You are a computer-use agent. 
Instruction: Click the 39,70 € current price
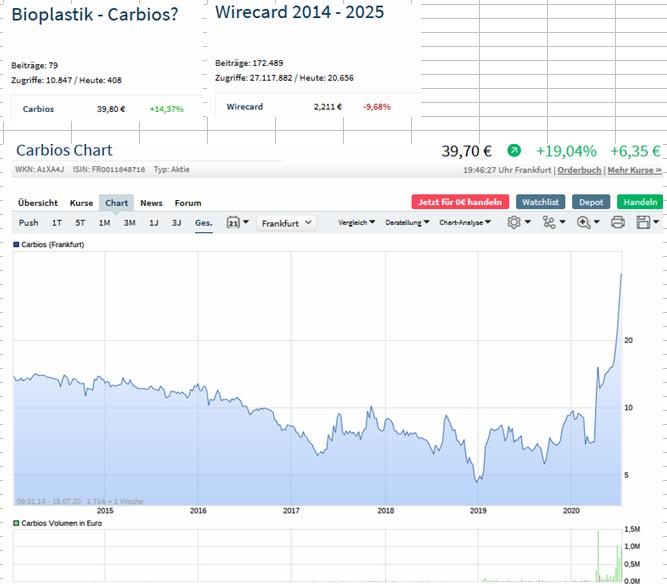[x=466, y=151]
